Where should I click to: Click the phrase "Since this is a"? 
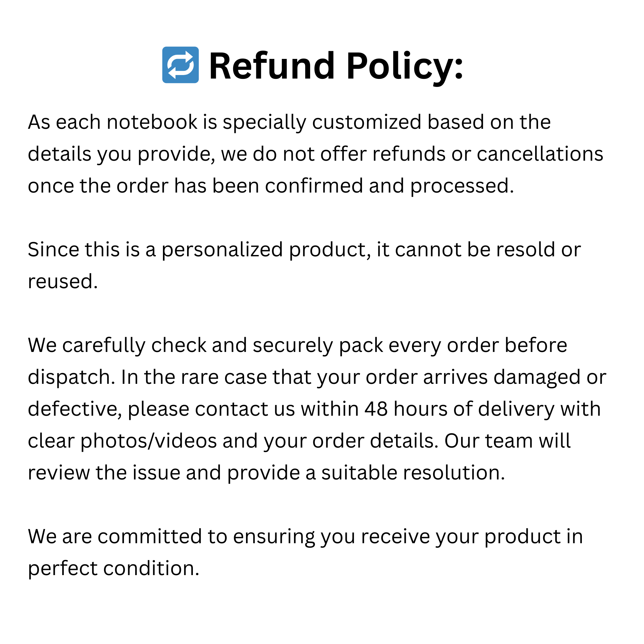[x=92, y=249]
